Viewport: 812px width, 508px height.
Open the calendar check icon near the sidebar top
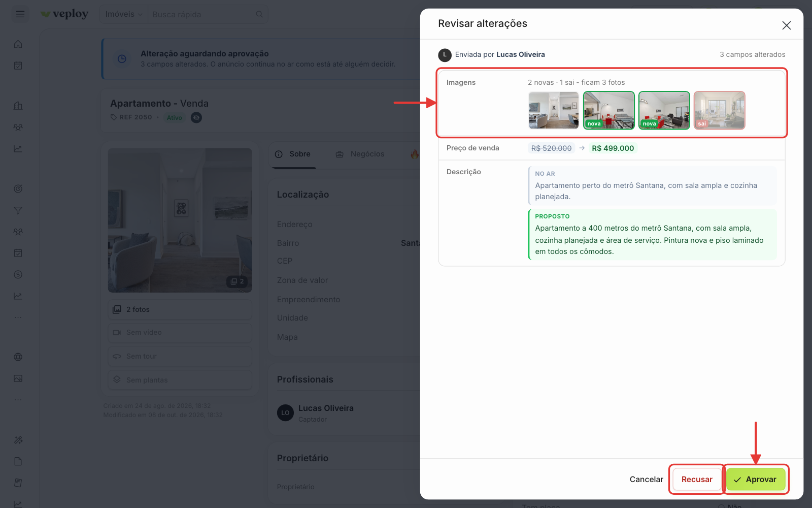pos(18,66)
